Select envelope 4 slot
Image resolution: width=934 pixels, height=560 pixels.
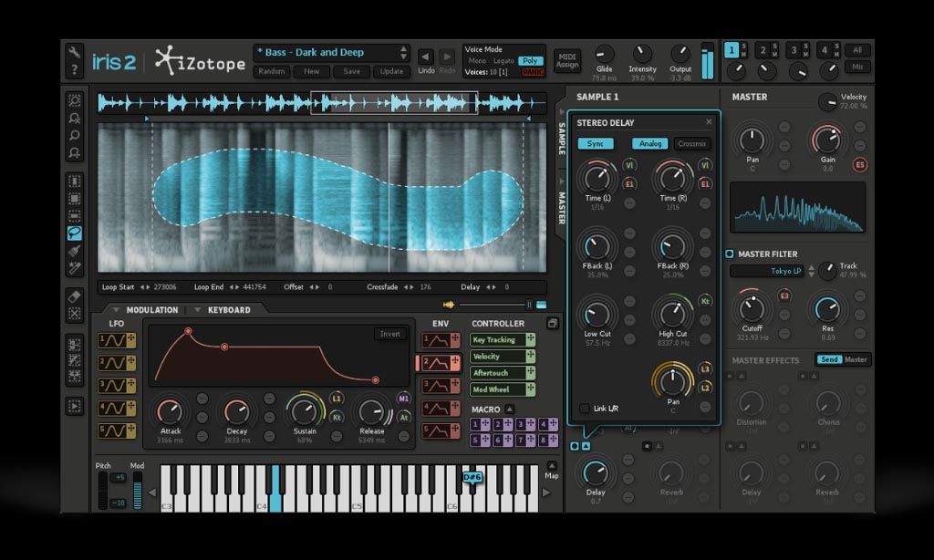(441, 408)
